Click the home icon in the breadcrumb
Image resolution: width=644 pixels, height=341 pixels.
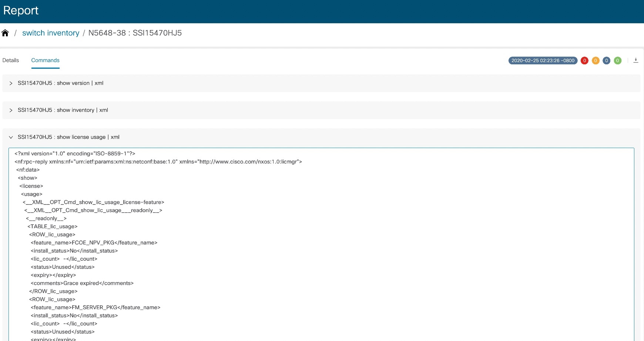tap(5, 33)
